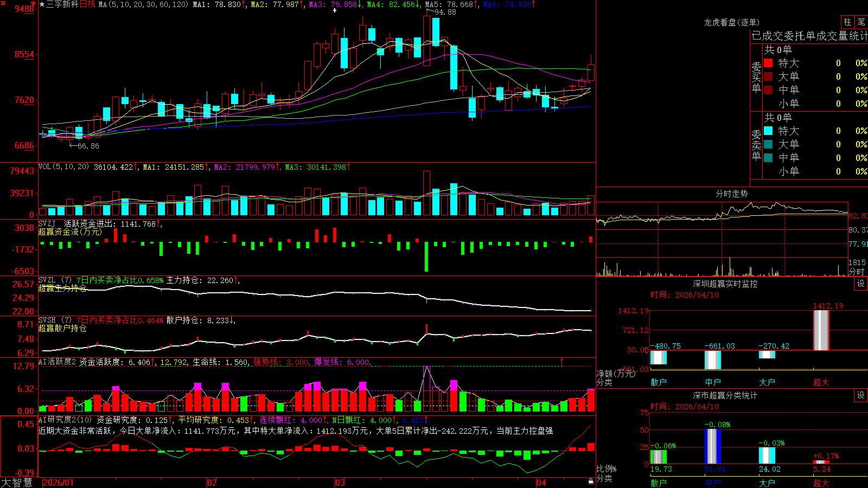Select the 深圳超赢实时监控 panel title
Screen dimensions: 868x488
725,284
